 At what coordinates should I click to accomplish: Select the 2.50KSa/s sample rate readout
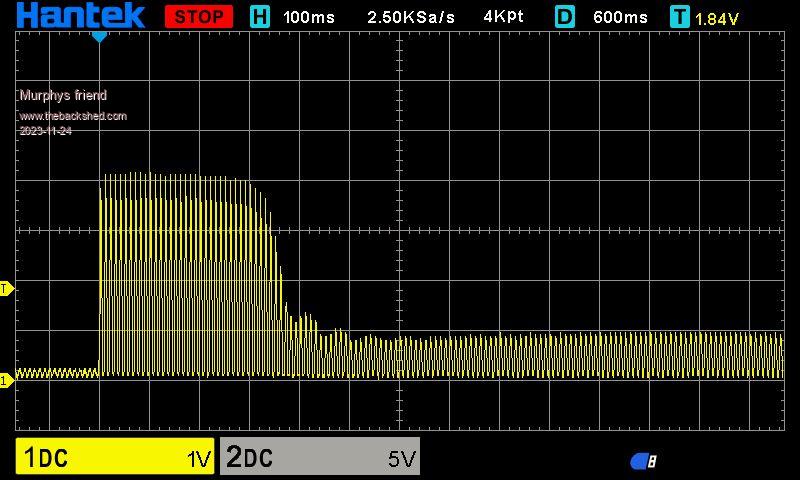coord(410,17)
